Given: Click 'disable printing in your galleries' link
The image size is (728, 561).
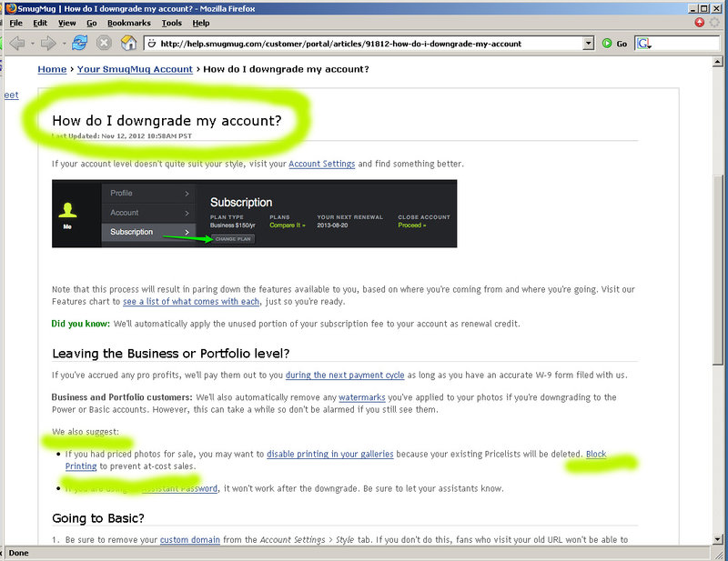Looking at the screenshot, I should 330,454.
